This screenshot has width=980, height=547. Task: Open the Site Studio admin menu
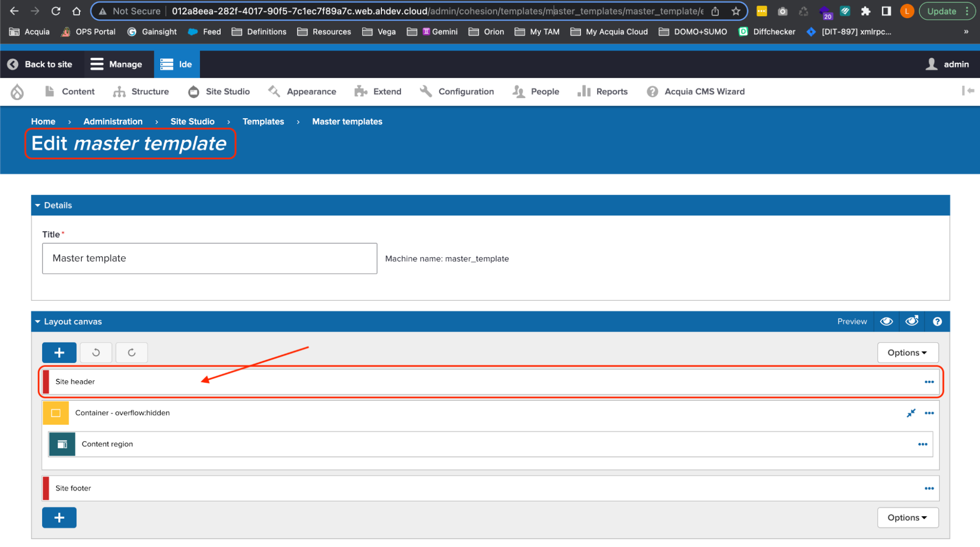(219, 92)
